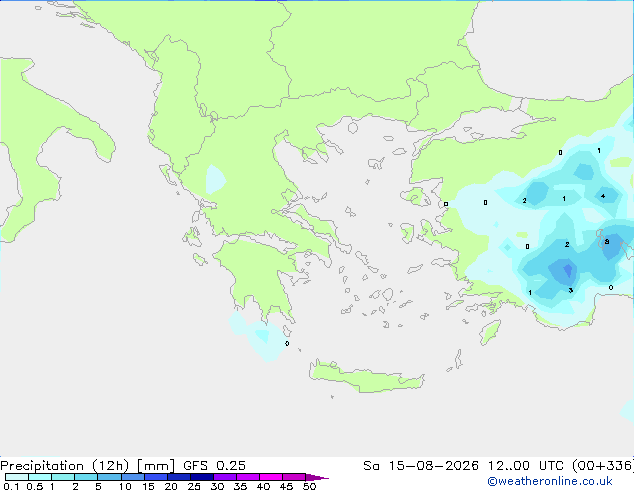The height and width of the screenshot is (490, 634).
Task: Click the 45–50 mm legend color box
Action: [294, 477]
